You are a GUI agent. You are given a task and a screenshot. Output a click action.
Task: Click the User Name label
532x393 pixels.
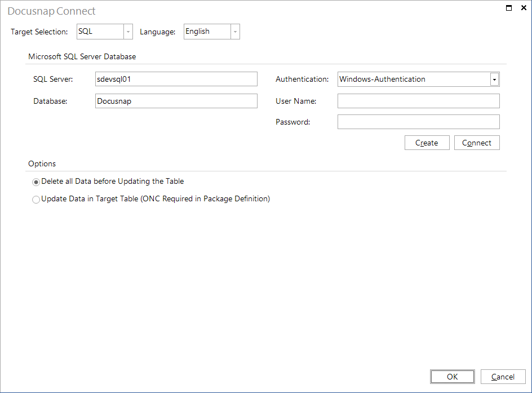(296, 101)
